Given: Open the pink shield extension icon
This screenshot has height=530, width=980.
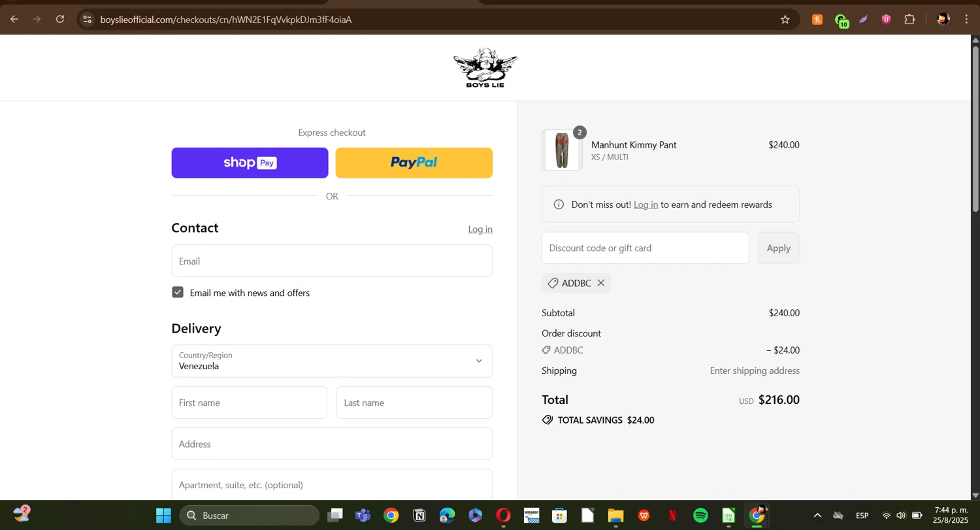Looking at the screenshot, I should click(x=886, y=20).
